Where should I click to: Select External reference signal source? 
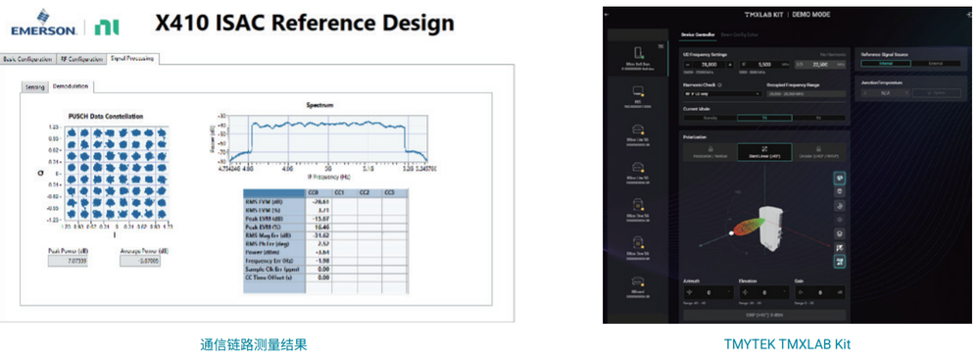tap(936, 63)
